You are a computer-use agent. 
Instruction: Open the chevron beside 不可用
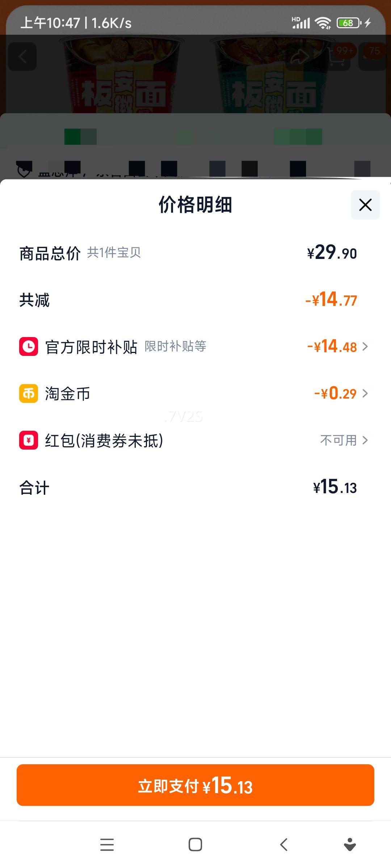[365, 440]
